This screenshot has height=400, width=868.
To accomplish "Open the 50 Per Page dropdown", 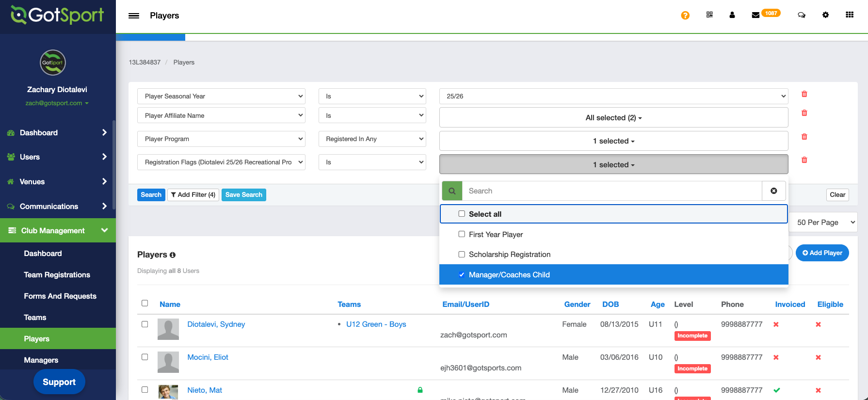I will [825, 223].
